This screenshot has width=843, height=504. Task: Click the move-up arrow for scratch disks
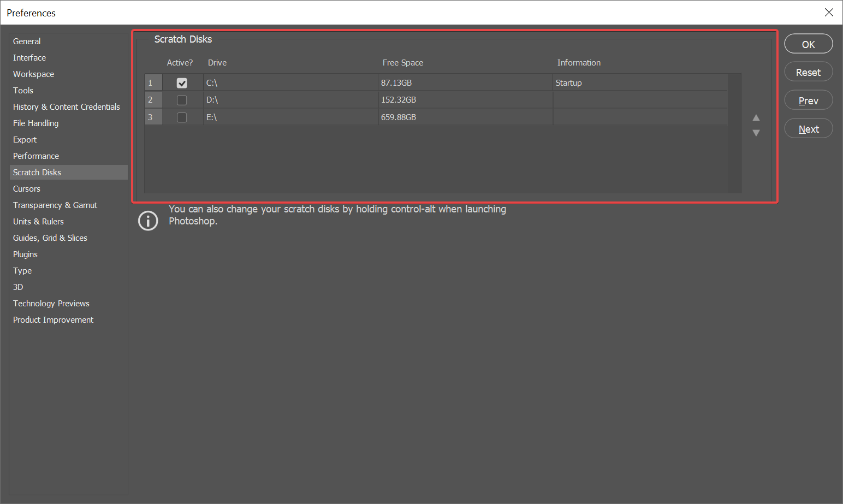pyautogui.click(x=756, y=118)
